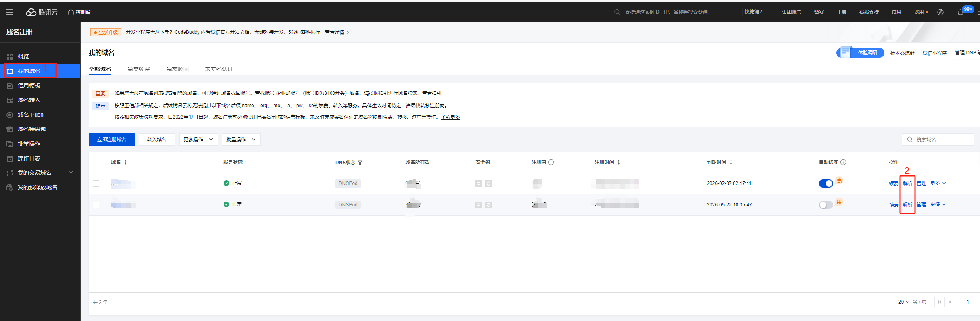Click 解析 link for the first domain

(907, 183)
